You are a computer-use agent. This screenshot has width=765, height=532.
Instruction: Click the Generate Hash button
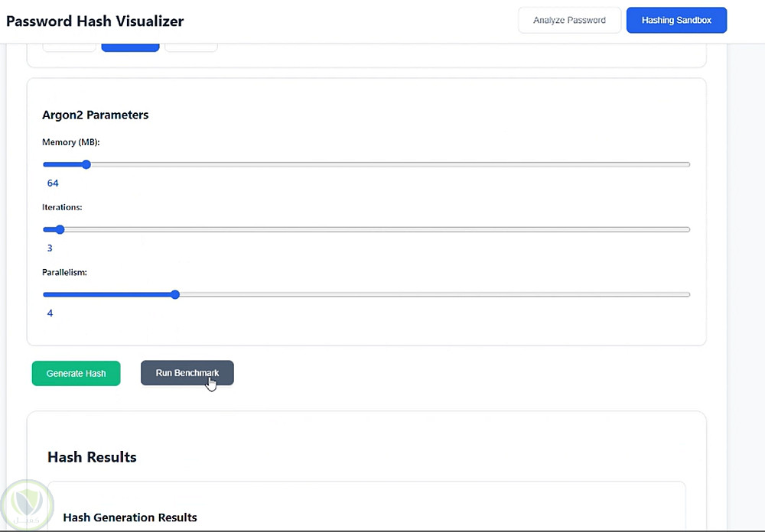pos(76,373)
